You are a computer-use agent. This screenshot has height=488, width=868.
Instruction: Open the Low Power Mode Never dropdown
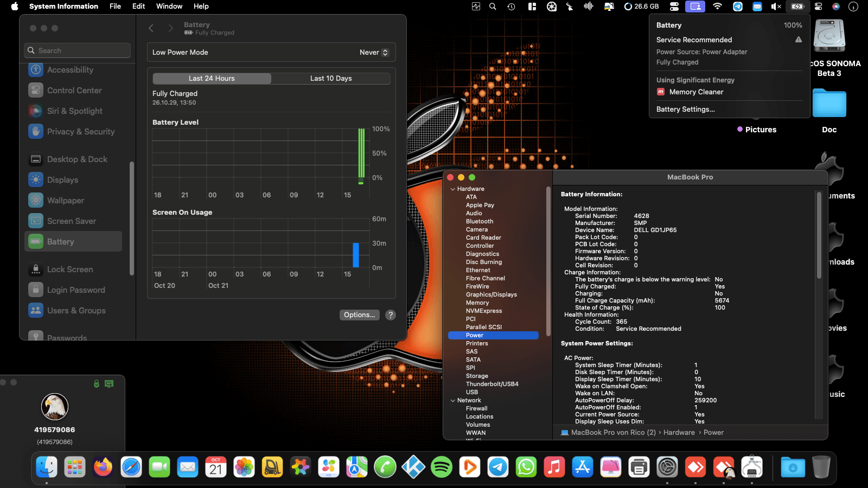click(x=374, y=53)
